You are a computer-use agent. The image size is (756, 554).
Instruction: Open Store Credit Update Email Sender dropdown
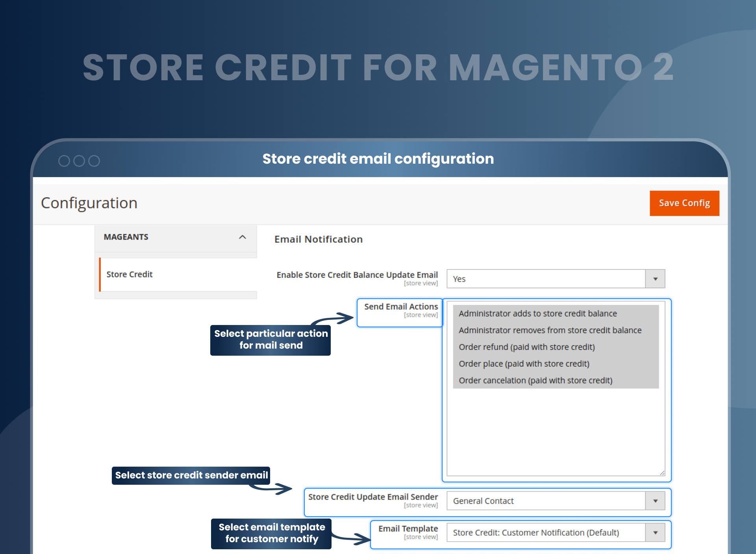pyautogui.click(x=556, y=501)
